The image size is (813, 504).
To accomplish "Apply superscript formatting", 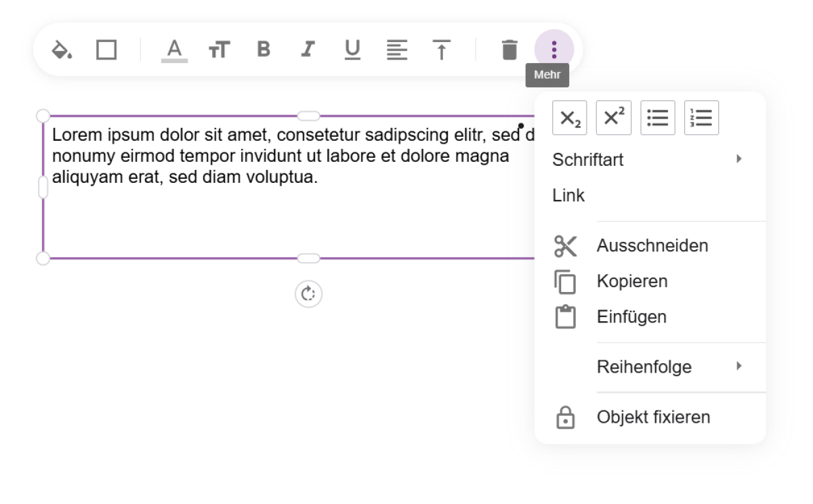I will tap(614, 118).
